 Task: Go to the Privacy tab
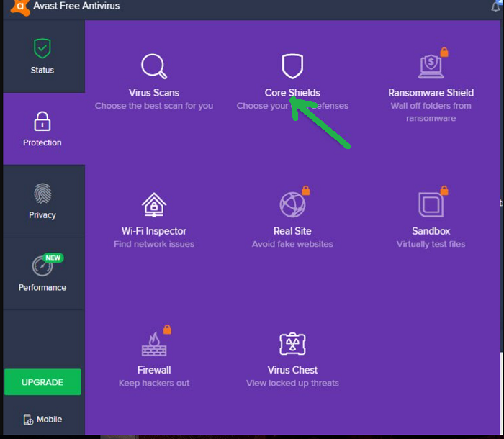coord(42,201)
